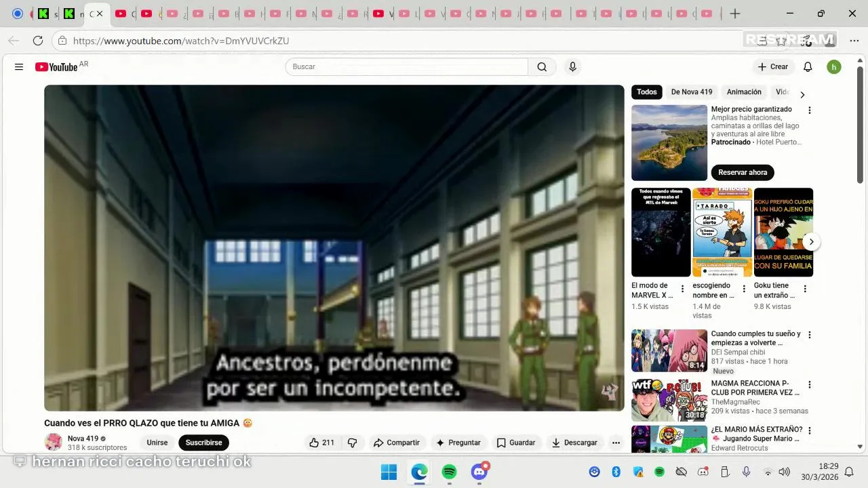Open the lake island ad thumbnail
The image size is (868, 488).
click(669, 142)
